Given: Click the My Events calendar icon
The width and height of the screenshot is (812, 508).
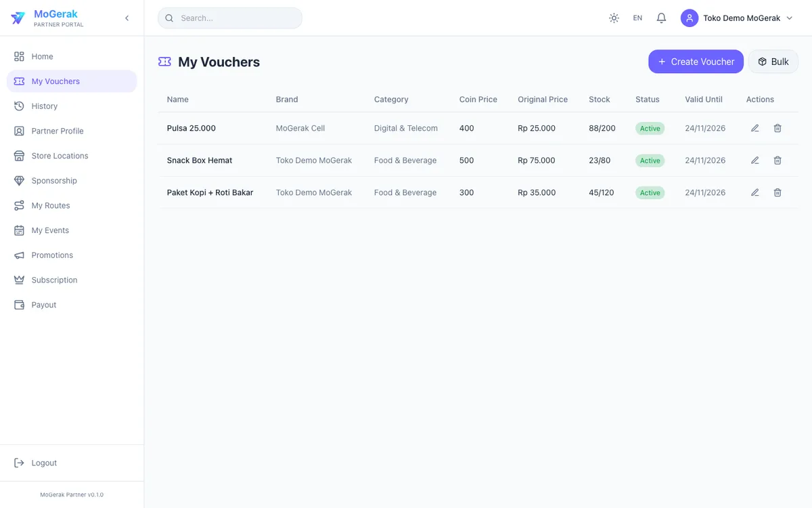Looking at the screenshot, I should click(x=19, y=230).
